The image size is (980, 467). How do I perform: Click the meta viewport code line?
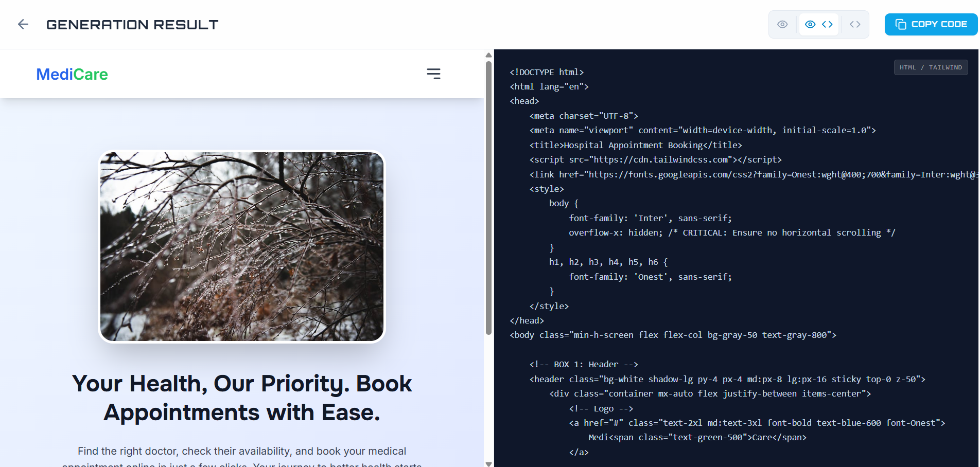point(703,130)
